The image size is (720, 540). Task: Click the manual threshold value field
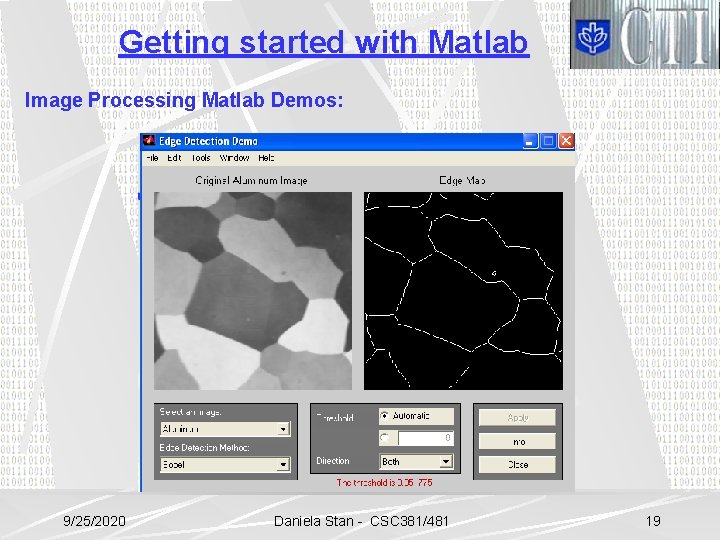(425, 438)
